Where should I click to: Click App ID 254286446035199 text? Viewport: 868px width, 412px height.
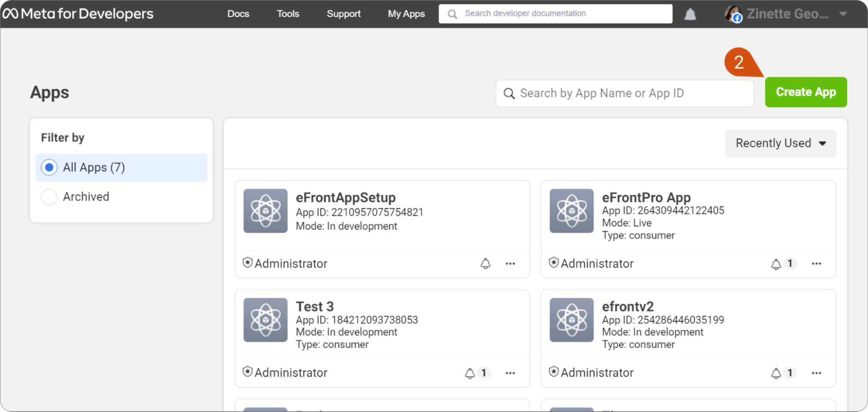point(663,320)
